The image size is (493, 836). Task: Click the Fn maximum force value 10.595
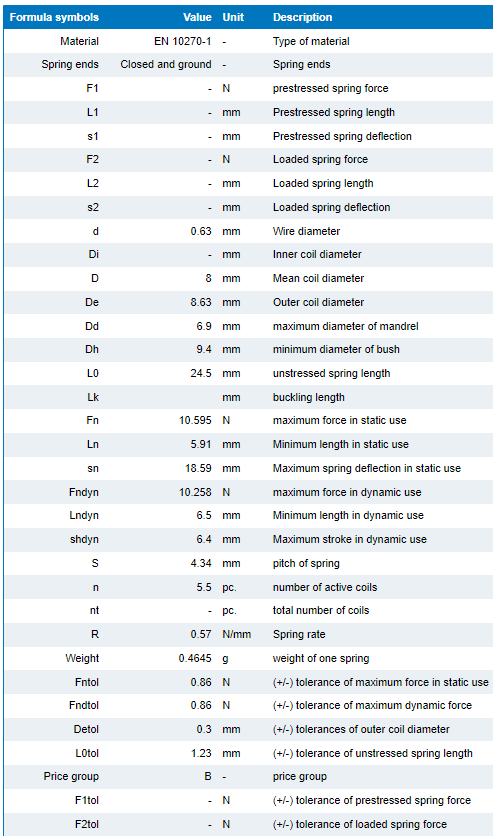click(x=195, y=421)
